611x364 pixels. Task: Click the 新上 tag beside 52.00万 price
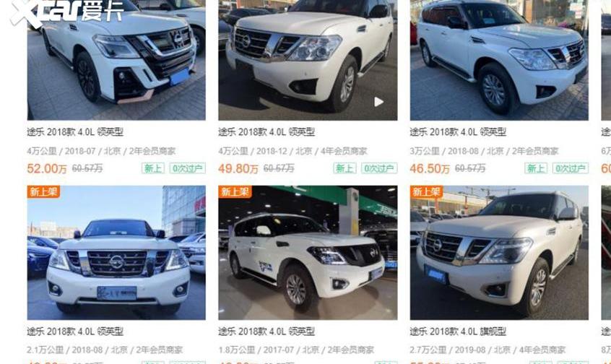(x=153, y=168)
